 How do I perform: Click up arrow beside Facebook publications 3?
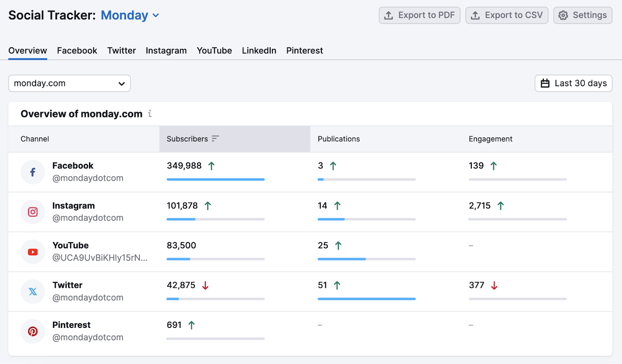tap(333, 166)
